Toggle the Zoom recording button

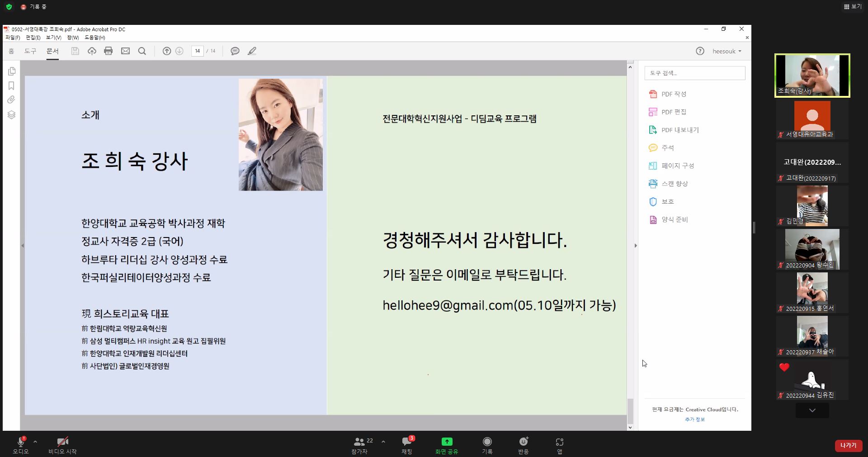pyautogui.click(x=487, y=444)
